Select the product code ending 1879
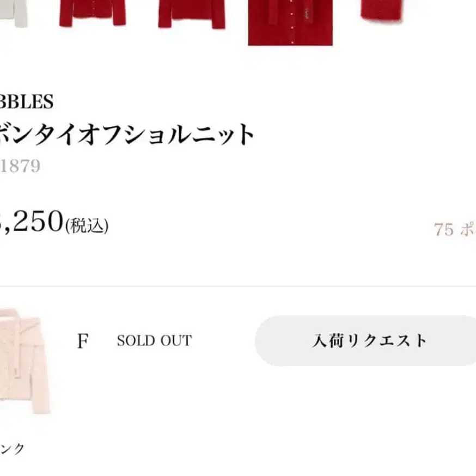476x476 pixels. (20, 166)
